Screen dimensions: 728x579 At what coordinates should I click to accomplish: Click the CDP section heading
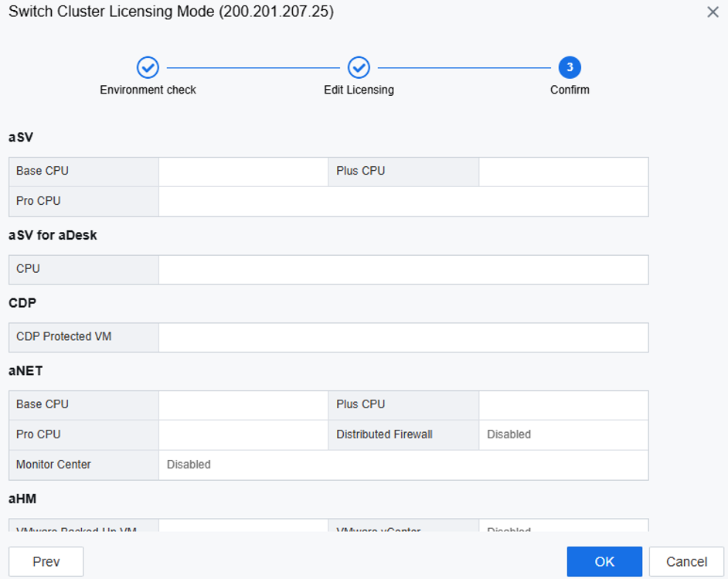22,303
